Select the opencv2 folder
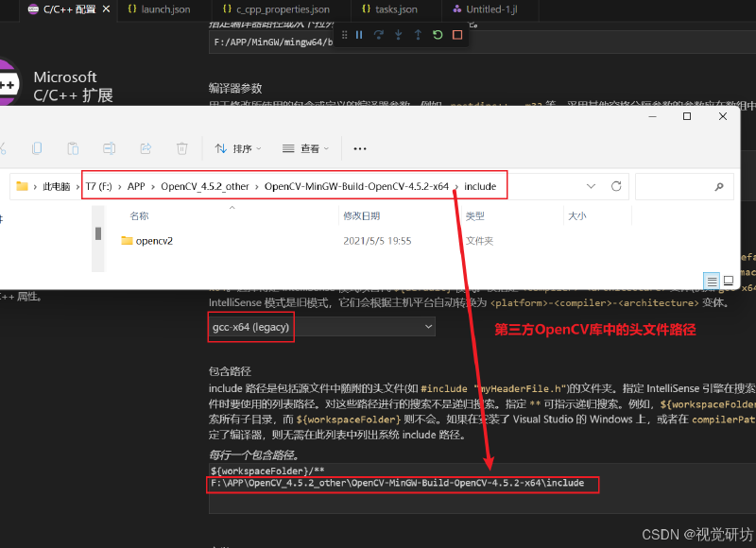Screen dimensions: 756x548 [x=147, y=241]
